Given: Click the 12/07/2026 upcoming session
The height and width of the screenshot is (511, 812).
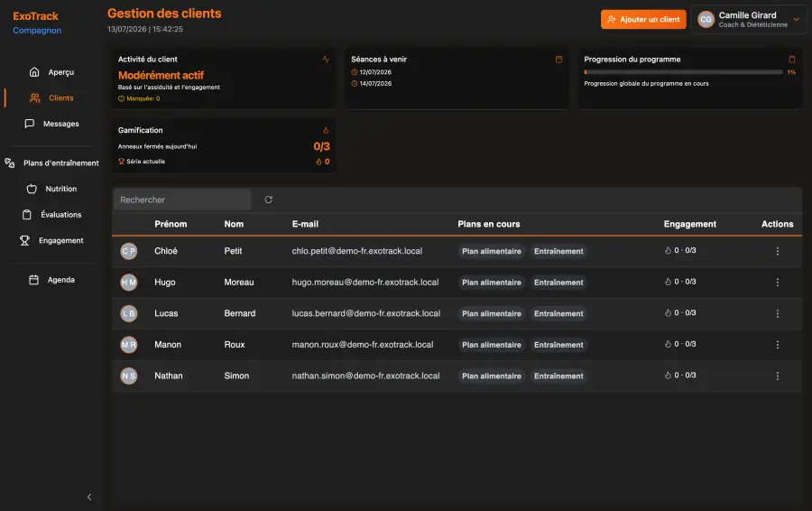Looking at the screenshot, I should click(x=372, y=72).
